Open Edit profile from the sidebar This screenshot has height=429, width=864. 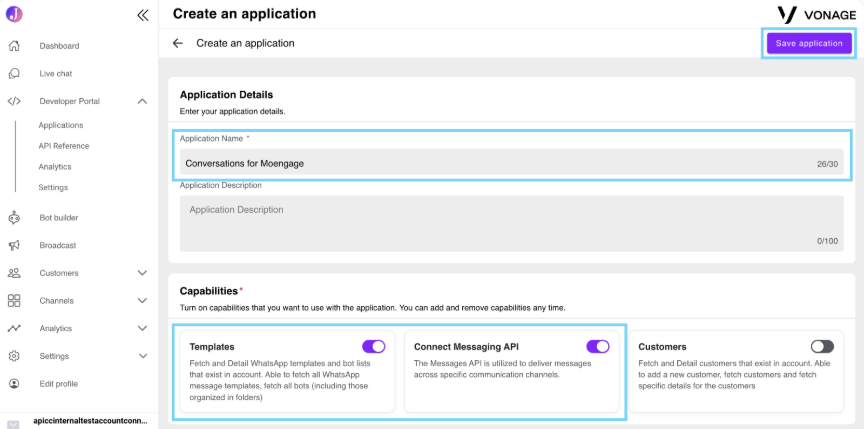click(58, 384)
